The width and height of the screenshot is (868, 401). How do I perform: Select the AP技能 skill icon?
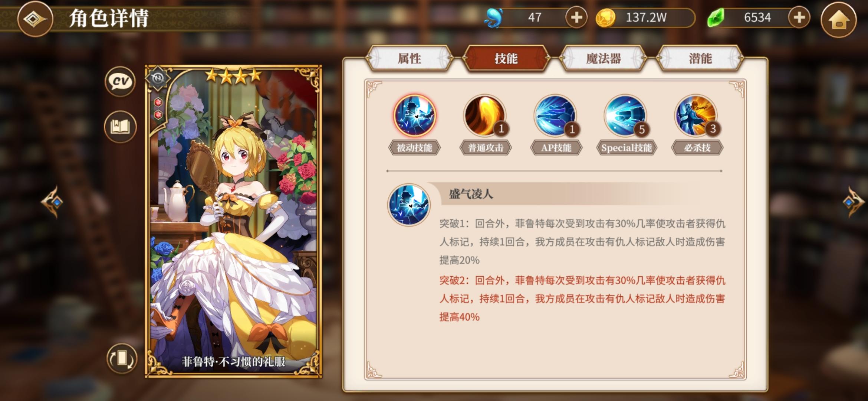coord(555,115)
